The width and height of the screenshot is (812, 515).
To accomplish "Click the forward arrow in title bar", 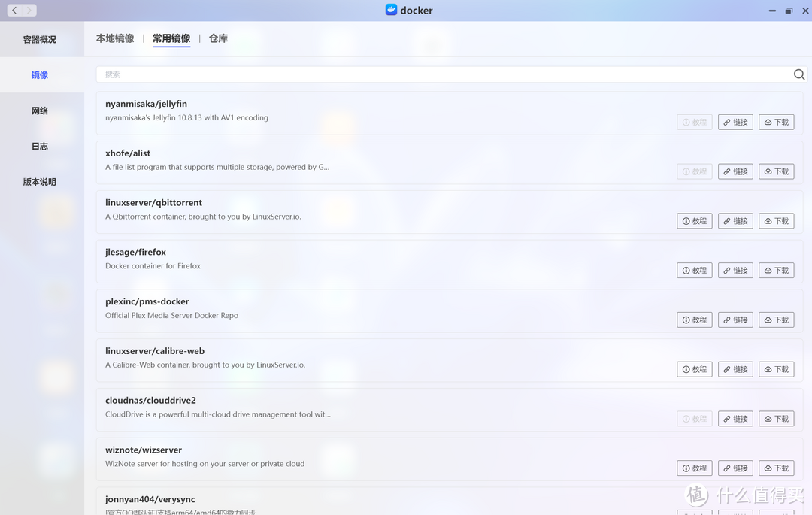I will click(x=29, y=11).
